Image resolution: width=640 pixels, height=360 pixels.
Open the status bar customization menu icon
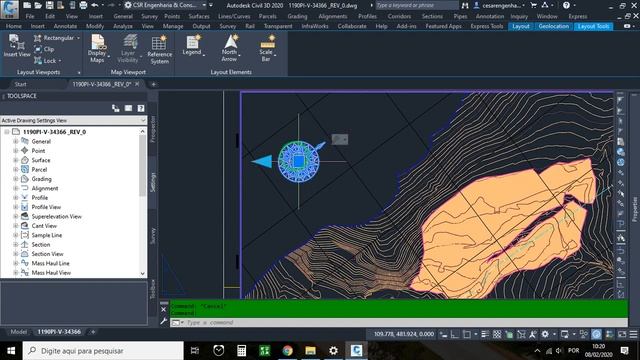point(633,334)
